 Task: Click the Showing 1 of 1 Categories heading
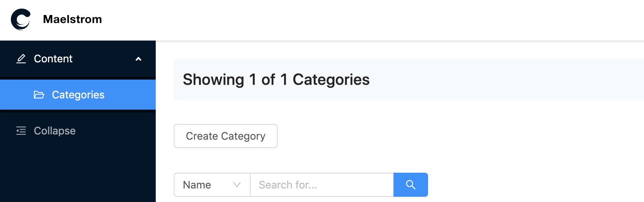coord(276,80)
